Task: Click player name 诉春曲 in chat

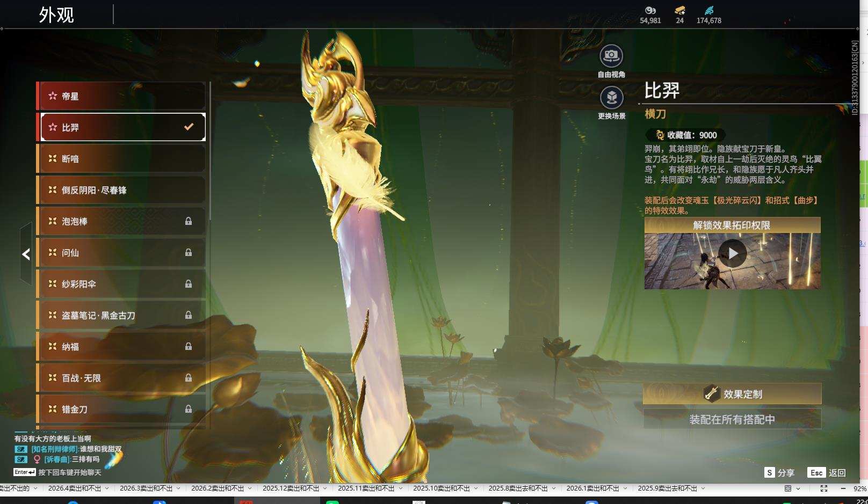Action: pos(57,459)
